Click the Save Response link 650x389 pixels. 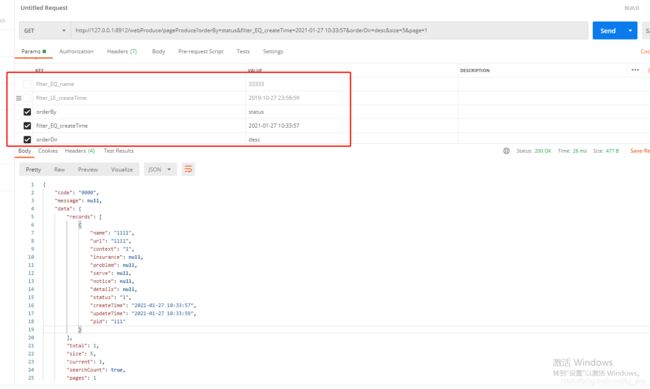[x=640, y=151]
